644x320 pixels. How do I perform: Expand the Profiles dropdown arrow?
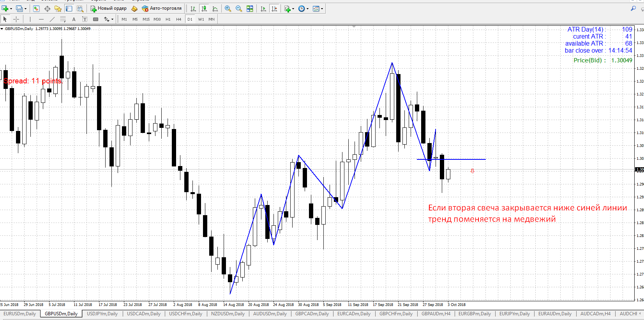(x=25, y=9)
